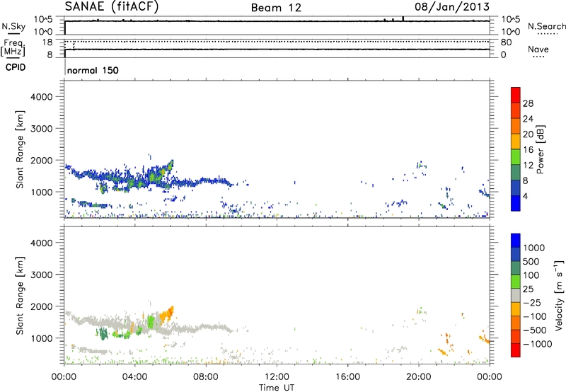Click the 1000 label on velocity colorbar
Screen dimensions: 566x392
click(x=534, y=248)
